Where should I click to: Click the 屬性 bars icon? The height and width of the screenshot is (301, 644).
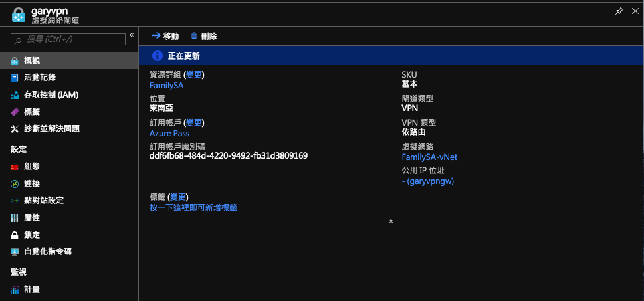click(15, 218)
